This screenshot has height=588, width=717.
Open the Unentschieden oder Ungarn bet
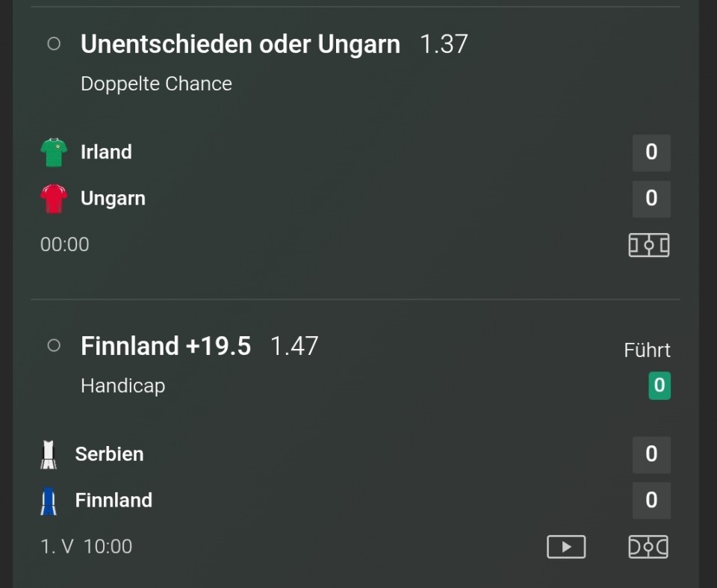tap(240, 44)
